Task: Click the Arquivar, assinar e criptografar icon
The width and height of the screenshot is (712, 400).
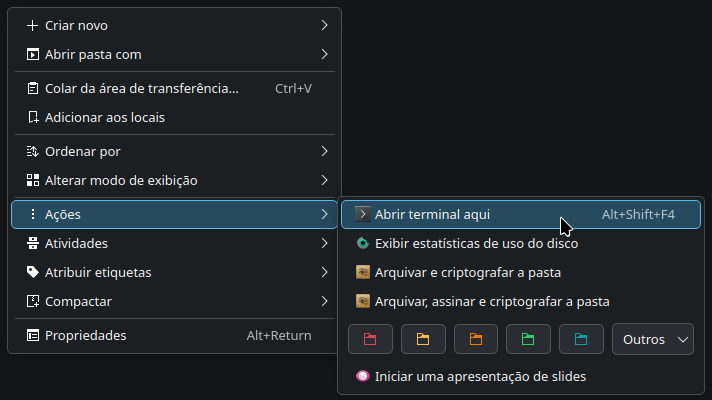Action: click(363, 301)
